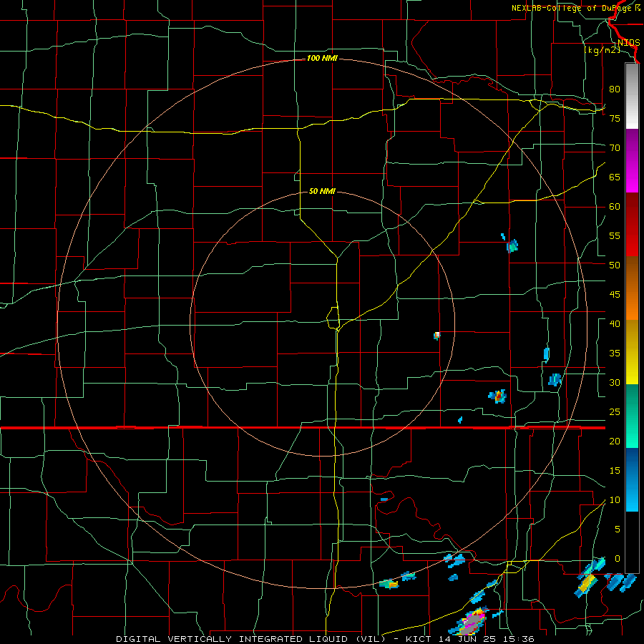Image resolution: width=644 pixels, height=644 pixels.
Task: Click scale value 70
Action: tap(615, 148)
